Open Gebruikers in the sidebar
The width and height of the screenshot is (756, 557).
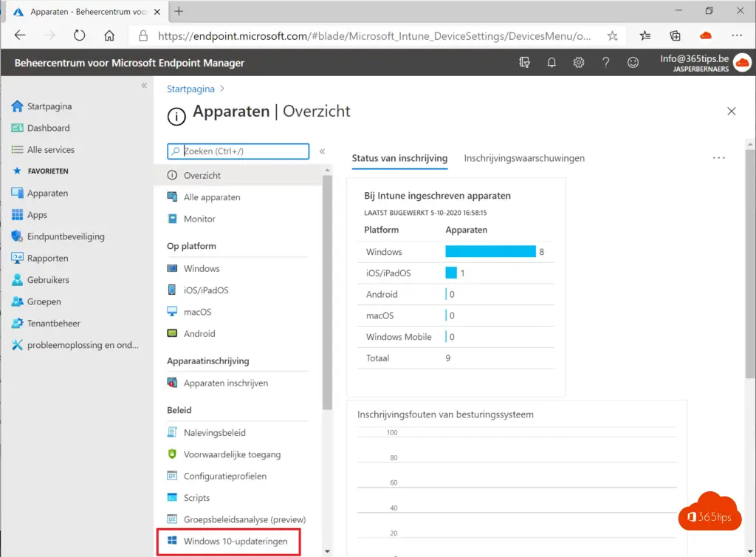coord(48,280)
